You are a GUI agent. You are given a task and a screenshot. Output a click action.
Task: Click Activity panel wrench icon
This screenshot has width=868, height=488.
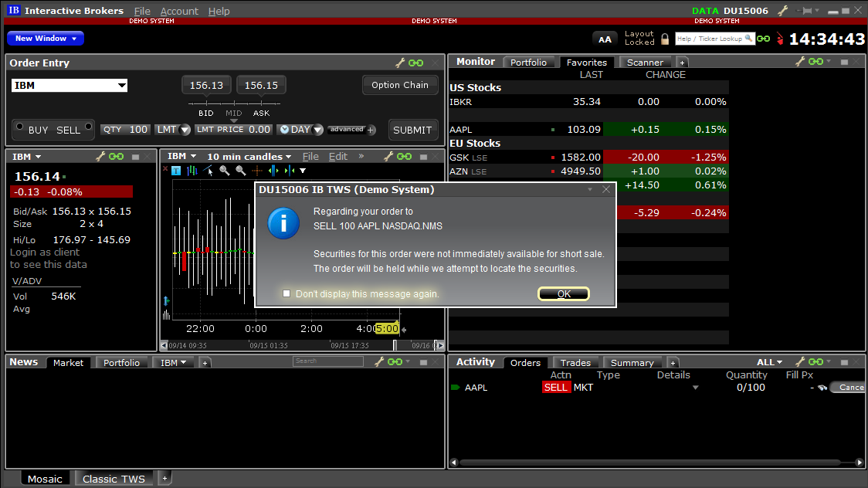[800, 362]
